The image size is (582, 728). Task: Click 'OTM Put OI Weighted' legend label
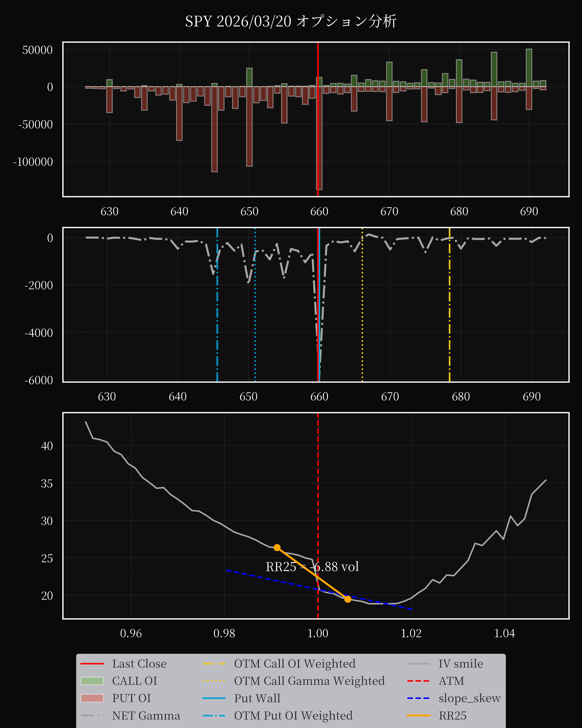click(x=293, y=715)
